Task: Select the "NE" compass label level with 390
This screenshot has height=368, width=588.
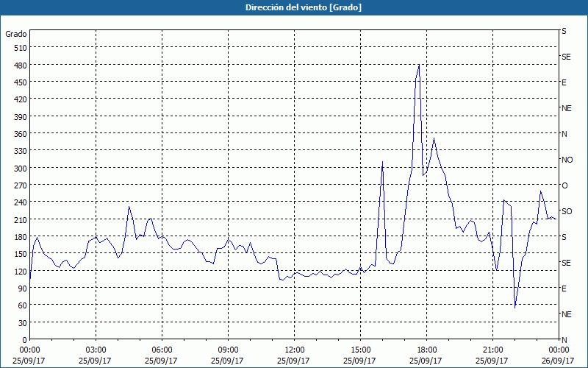Action: coord(566,108)
